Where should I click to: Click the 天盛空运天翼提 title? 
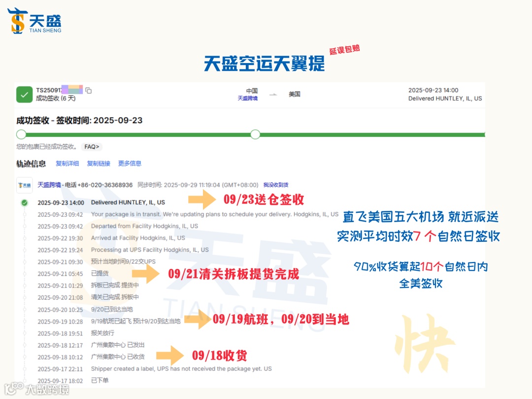tap(265, 64)
